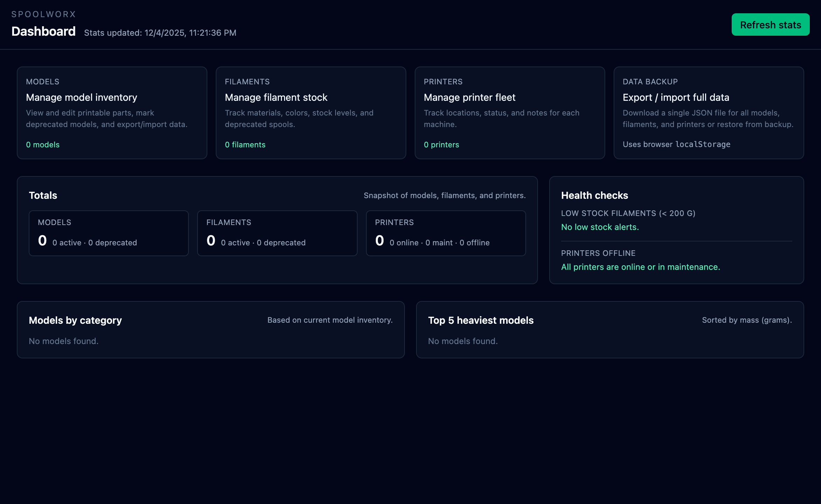The height and width of the screenshot is (504, 821).
Task: Click the Refresh stats button
Action: pyautogui.click(x=770, y=24)
